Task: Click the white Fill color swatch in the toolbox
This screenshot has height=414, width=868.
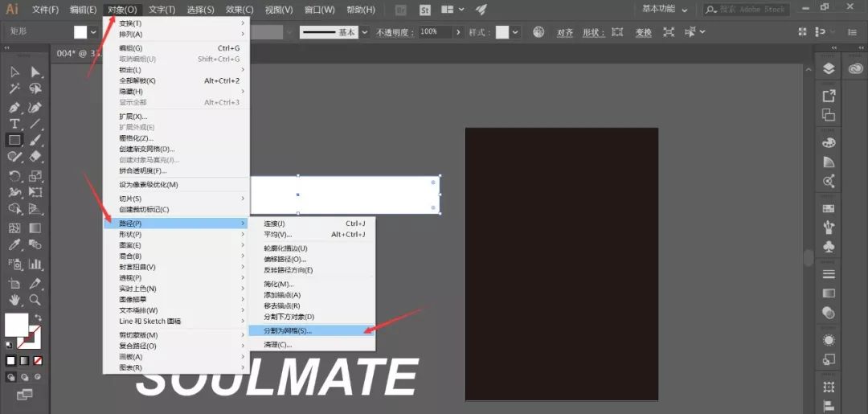Action: coord(16,325)
